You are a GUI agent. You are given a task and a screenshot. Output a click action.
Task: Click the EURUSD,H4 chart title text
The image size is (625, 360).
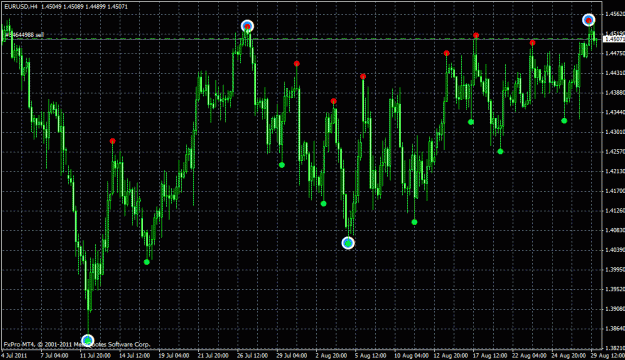click(x=21, y=7)
